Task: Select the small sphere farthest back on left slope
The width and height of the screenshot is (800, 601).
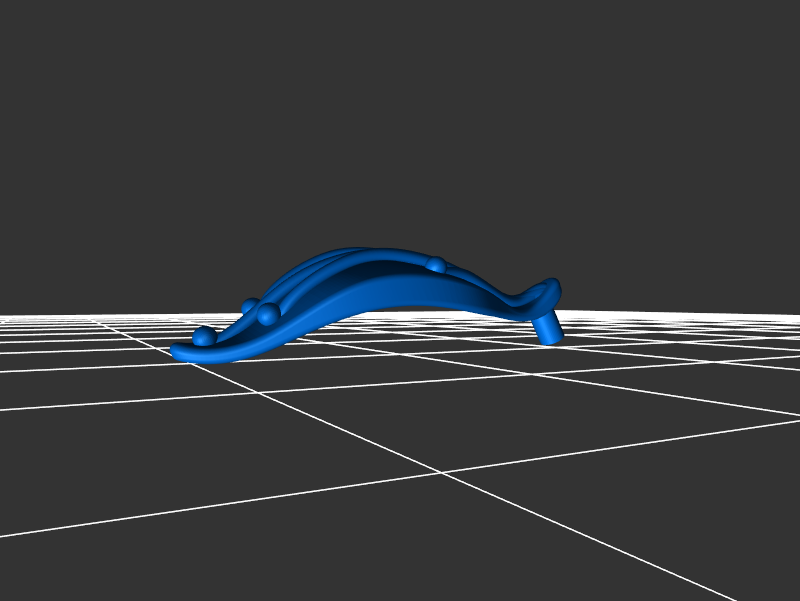Action: pyautogui.click(x=249, y=306)
